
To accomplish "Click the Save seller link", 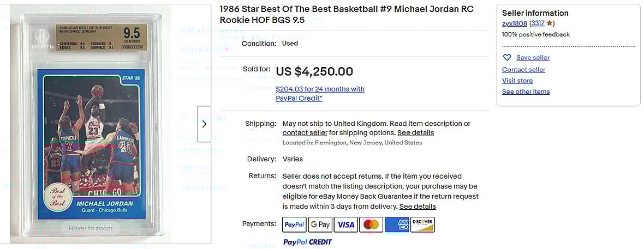I will pos(533,58).
